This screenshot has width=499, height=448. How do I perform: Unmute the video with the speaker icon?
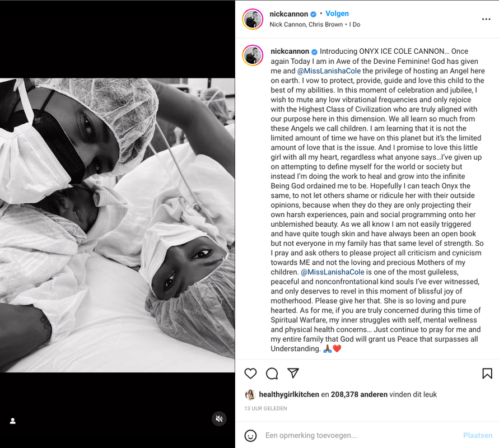click(219, 419)
